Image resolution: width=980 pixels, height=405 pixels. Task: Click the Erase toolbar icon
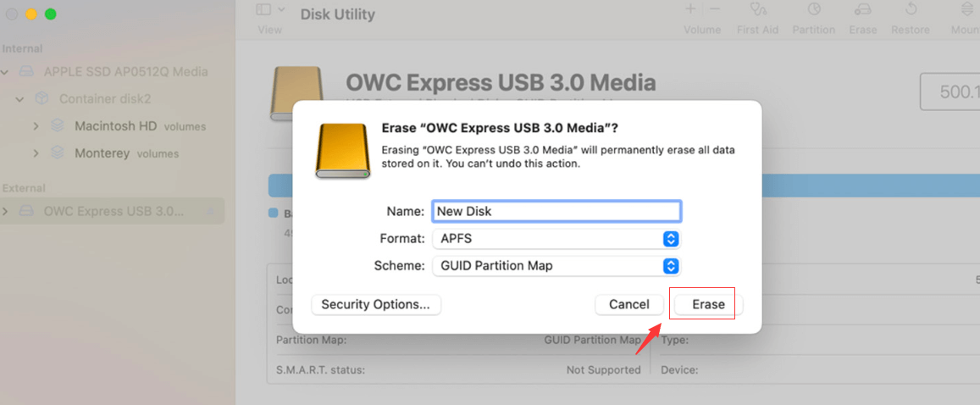[862, 10]
